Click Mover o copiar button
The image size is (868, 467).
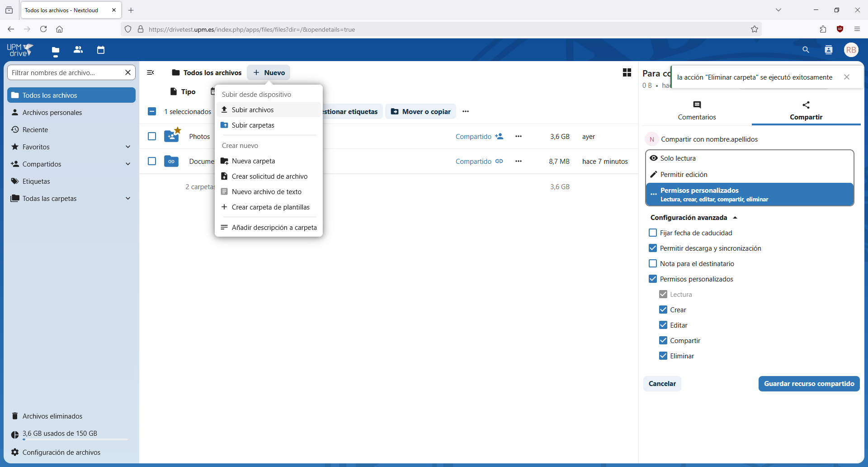(420, 111)
